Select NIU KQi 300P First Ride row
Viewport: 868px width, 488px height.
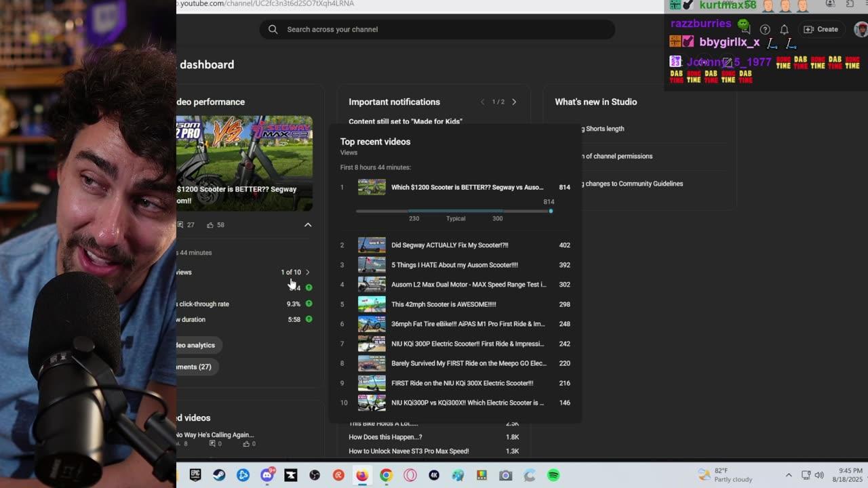[x=456, y=344]
